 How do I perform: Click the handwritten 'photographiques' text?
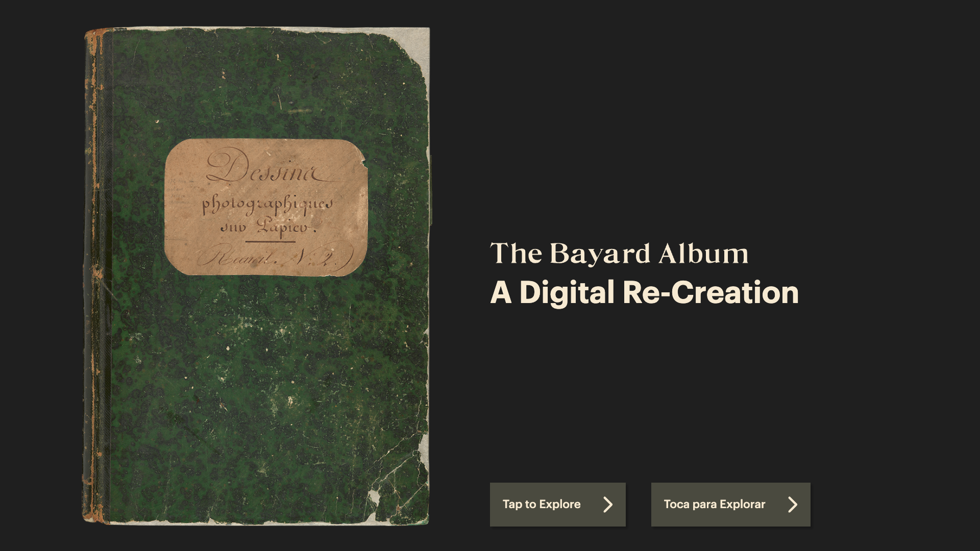pos(267,205)
